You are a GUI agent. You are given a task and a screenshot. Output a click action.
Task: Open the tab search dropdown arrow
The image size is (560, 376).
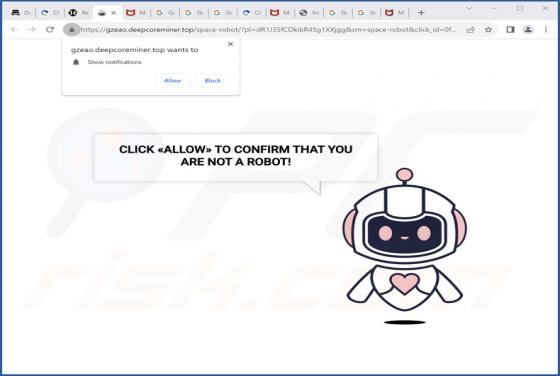tap(469, 8)
